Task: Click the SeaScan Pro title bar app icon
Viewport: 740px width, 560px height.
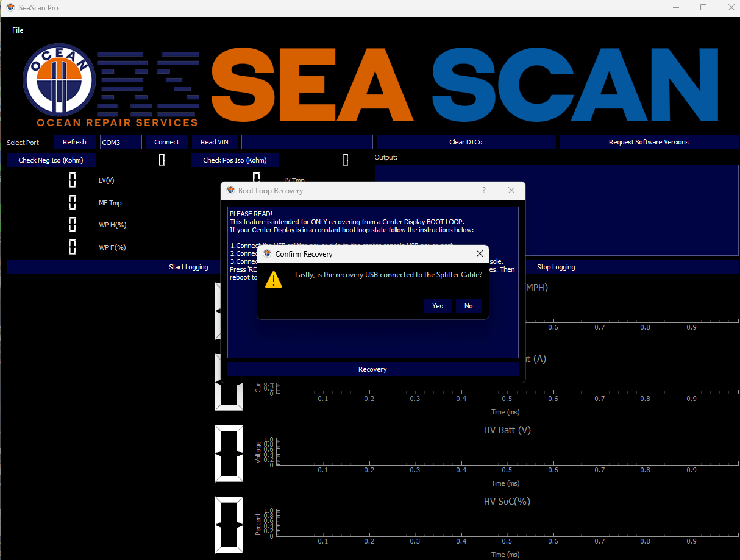Action: (x=10, y=7)
